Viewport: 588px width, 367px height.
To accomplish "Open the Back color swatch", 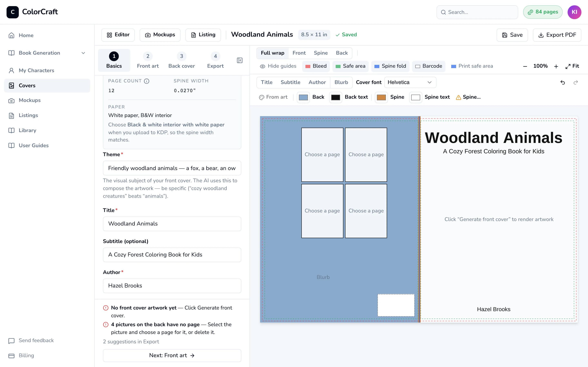I will pyautogui.click(x=303, y=97).
